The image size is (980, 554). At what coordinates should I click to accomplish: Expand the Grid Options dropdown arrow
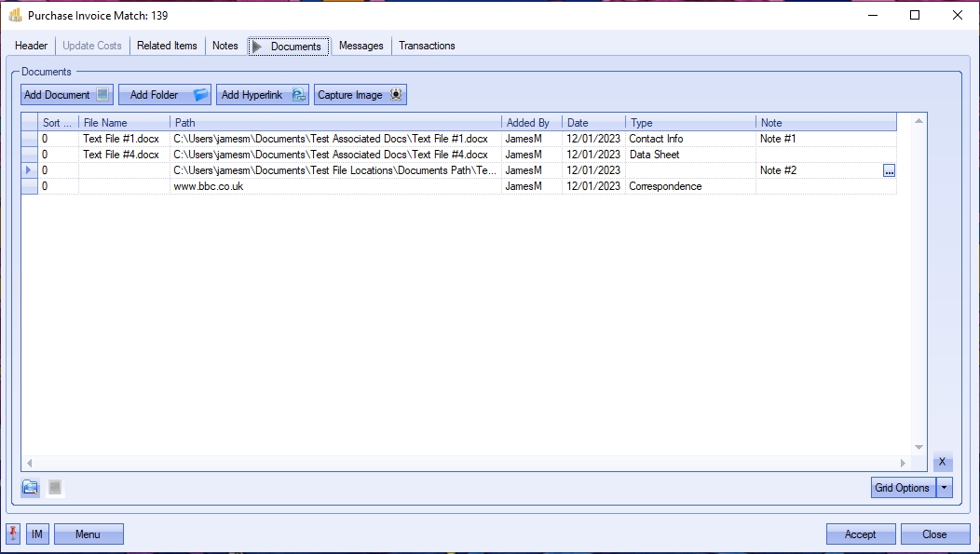point(945,488)
